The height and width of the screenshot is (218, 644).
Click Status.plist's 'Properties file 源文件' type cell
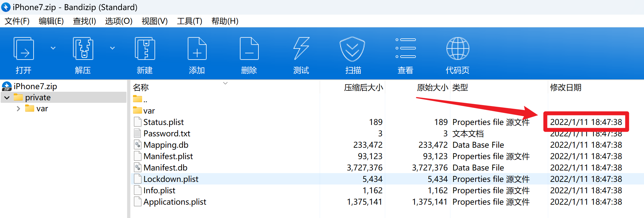click(491, 122)
